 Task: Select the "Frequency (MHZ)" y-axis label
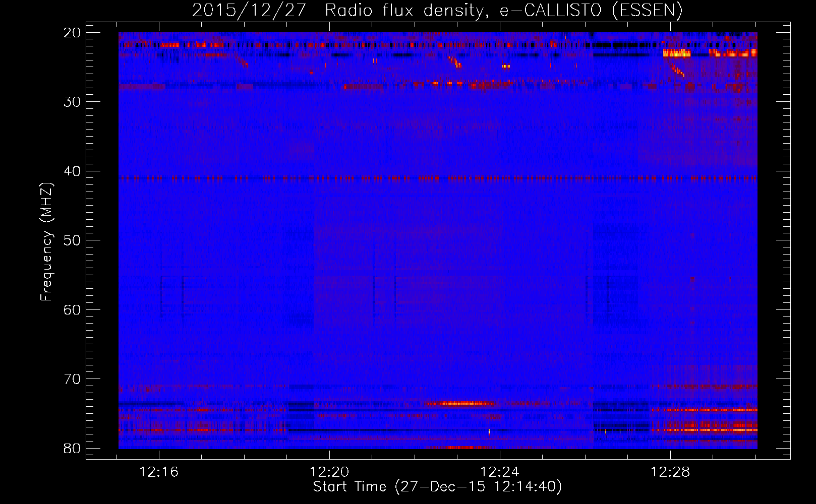click(46, 242)
